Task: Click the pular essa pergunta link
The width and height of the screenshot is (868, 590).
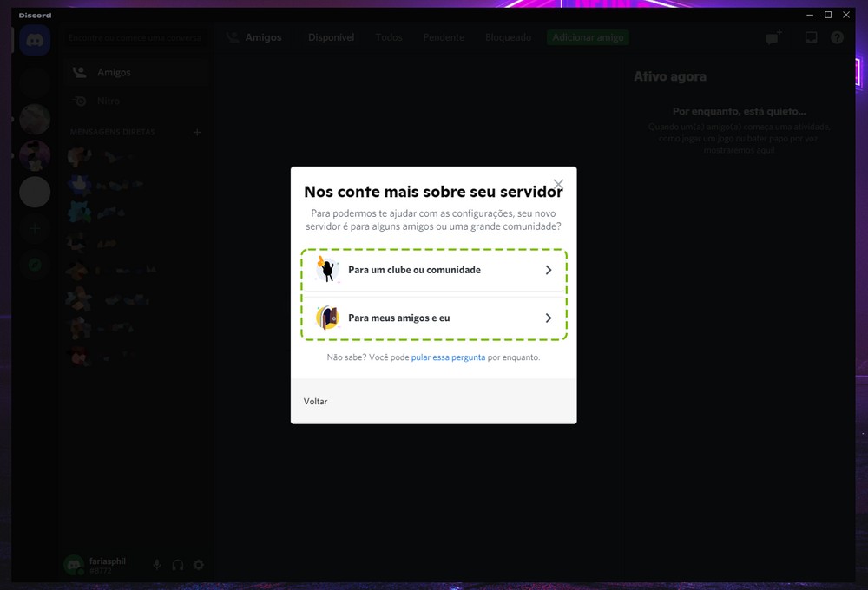Action: pyautogui.click(x=448, y=357)
